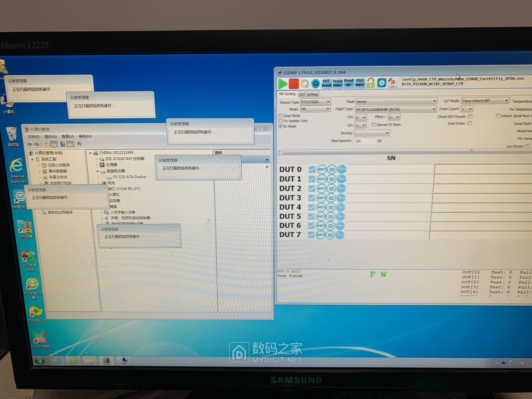
Task: Click the ID icon on DUT 1 row
Action: pyautogui.click(x=332, y=179)
